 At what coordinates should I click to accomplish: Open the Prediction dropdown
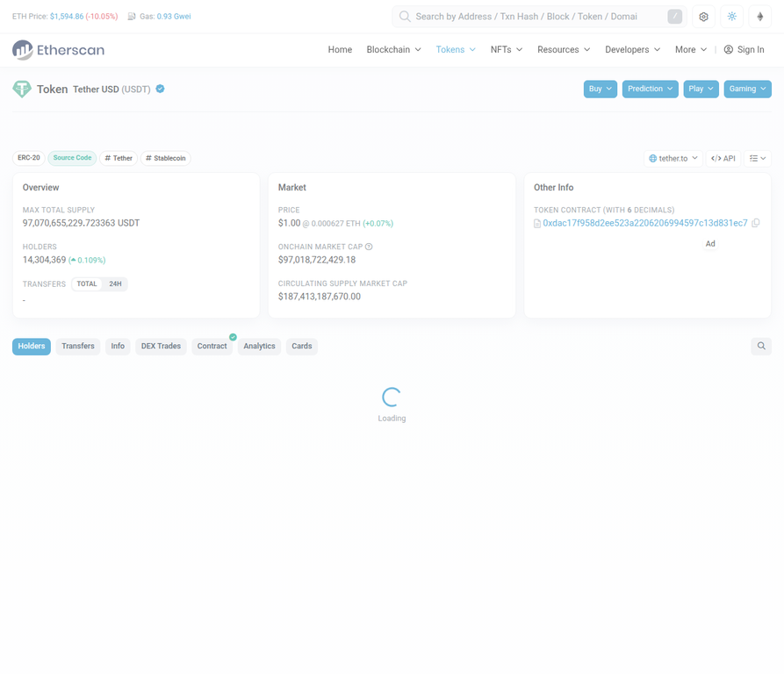(650, 89)
